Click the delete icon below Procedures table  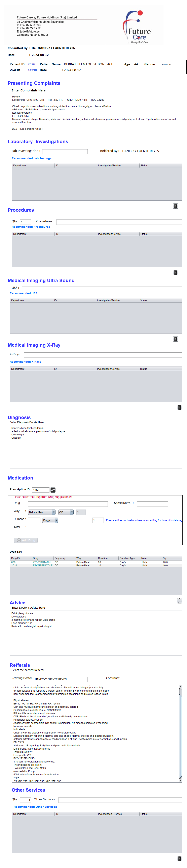175,272
